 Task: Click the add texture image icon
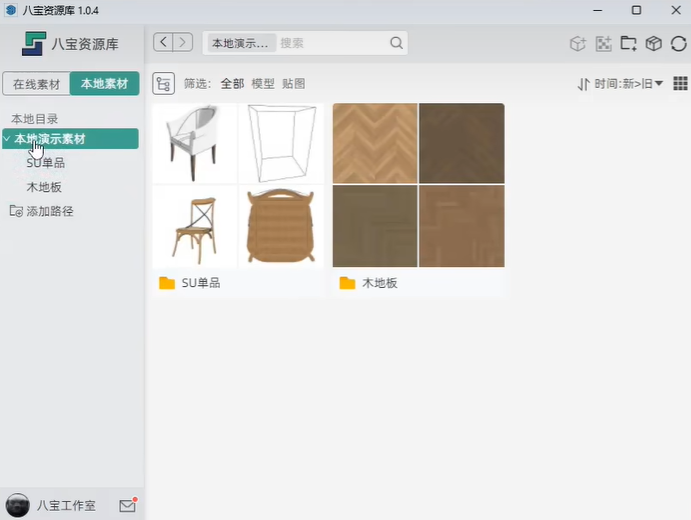point(603,43)
